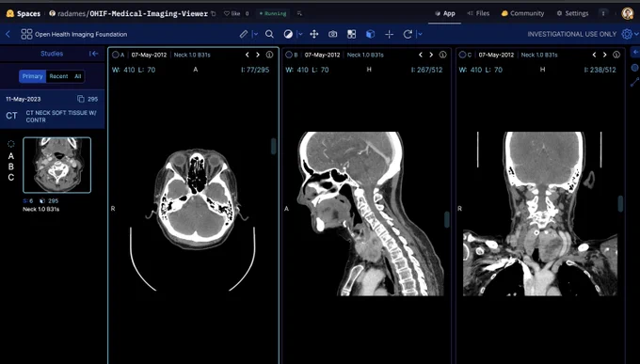Viewport: 640px width, 364px height.
Task: Click the Neck 1.0 B31s series thumbnail
Action: click(x=57, y=165)
